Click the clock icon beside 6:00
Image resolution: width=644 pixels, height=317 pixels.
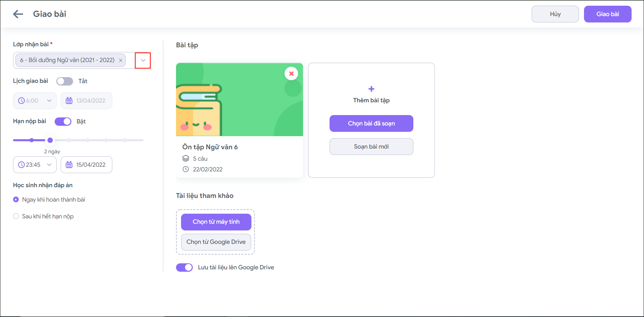tap(21, 101)
